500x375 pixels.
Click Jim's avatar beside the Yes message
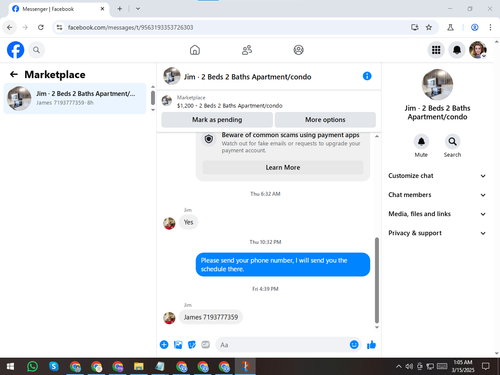tap(169, 223)
